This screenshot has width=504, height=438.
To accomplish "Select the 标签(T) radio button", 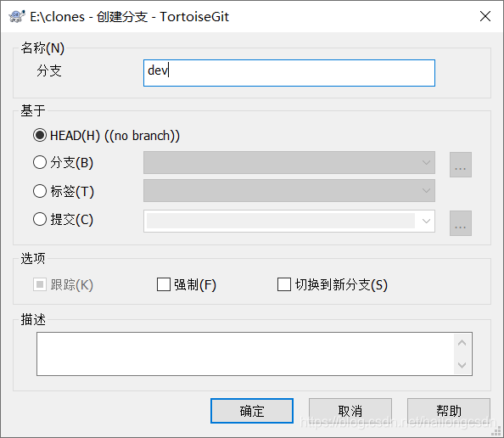I will [x=40, y=191].
